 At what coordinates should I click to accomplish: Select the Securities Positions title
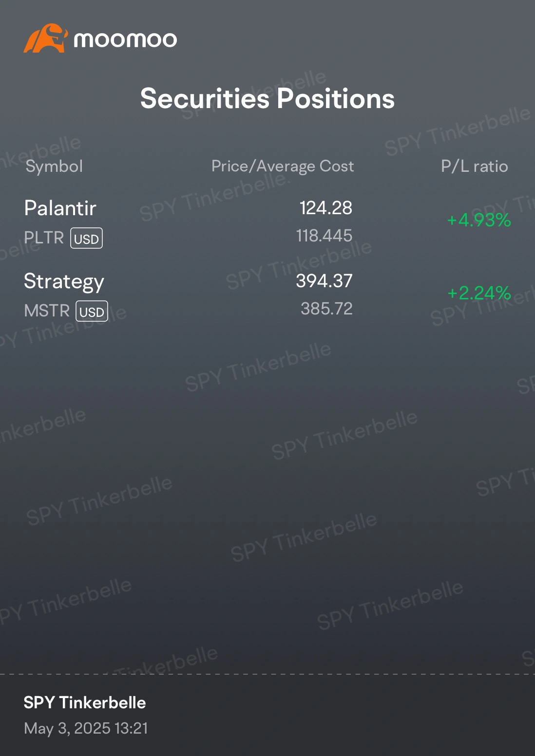267,99
